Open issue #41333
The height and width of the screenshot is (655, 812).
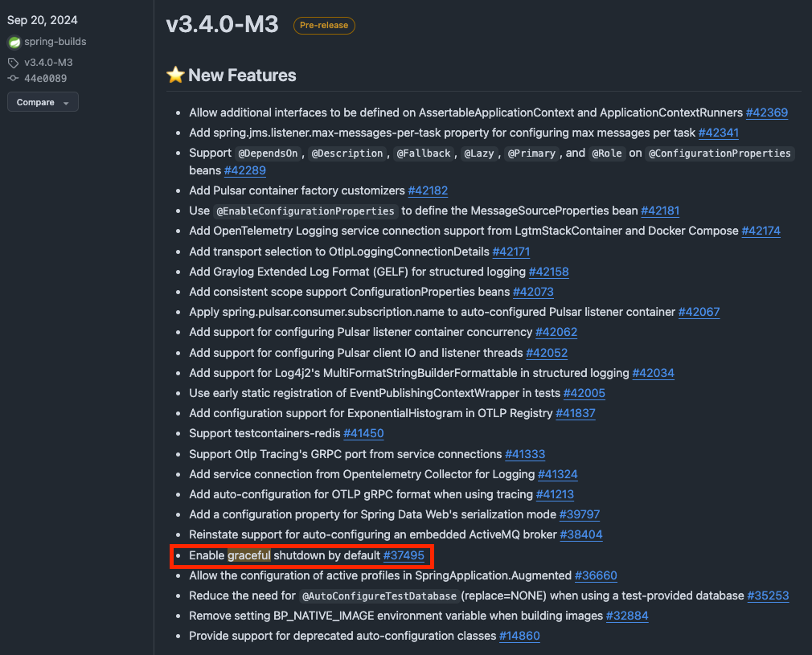coord(525,455)
